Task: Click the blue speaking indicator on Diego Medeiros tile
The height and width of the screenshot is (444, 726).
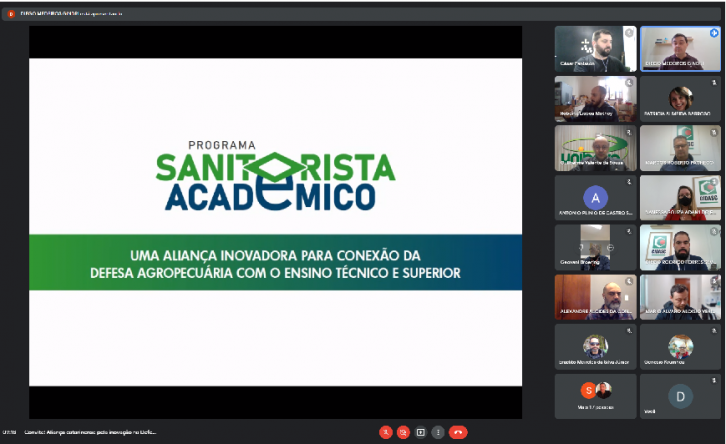Action: pyautogui.click(x=714, y=33)
